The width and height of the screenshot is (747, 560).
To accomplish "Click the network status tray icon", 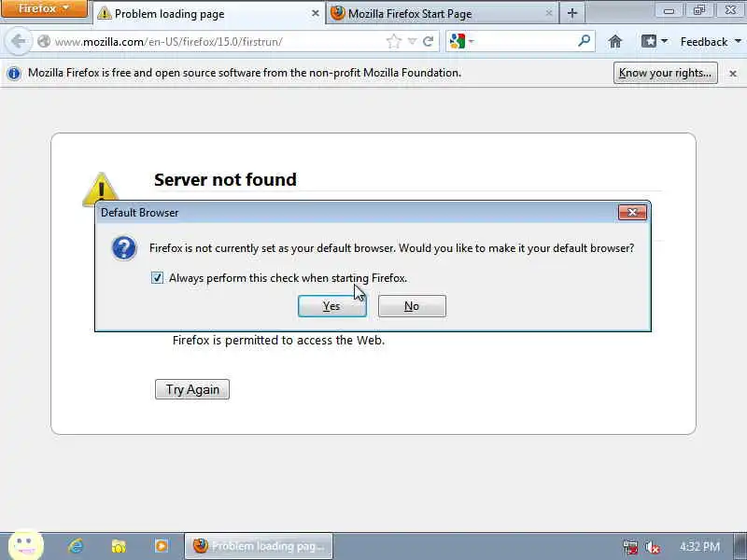I will pos(629,547).
